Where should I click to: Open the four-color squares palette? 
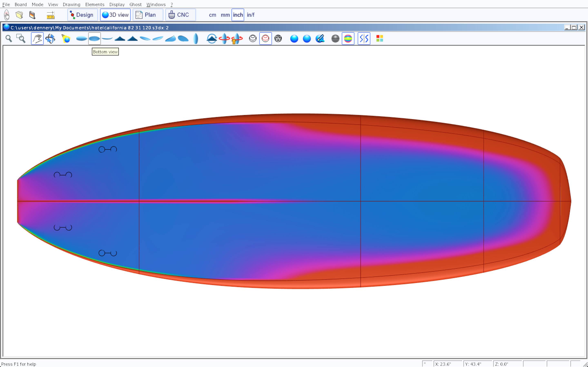[x=380, y=39]
